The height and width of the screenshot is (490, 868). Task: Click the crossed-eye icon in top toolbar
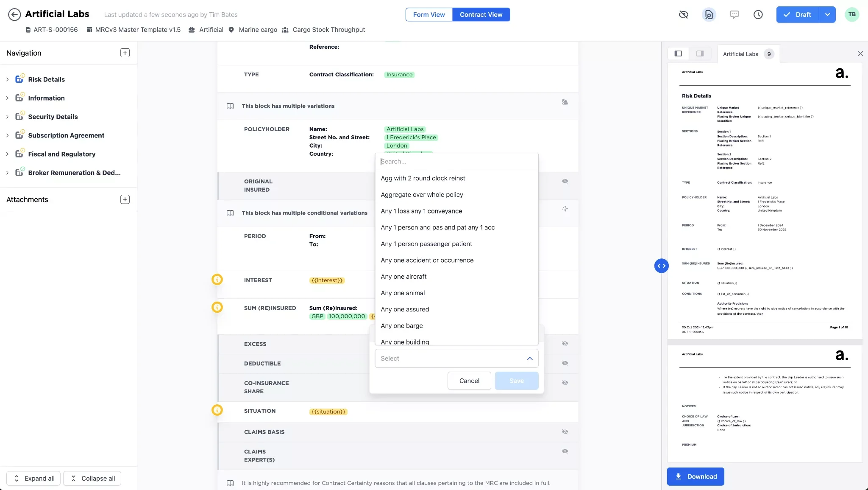tap(683, 14)
